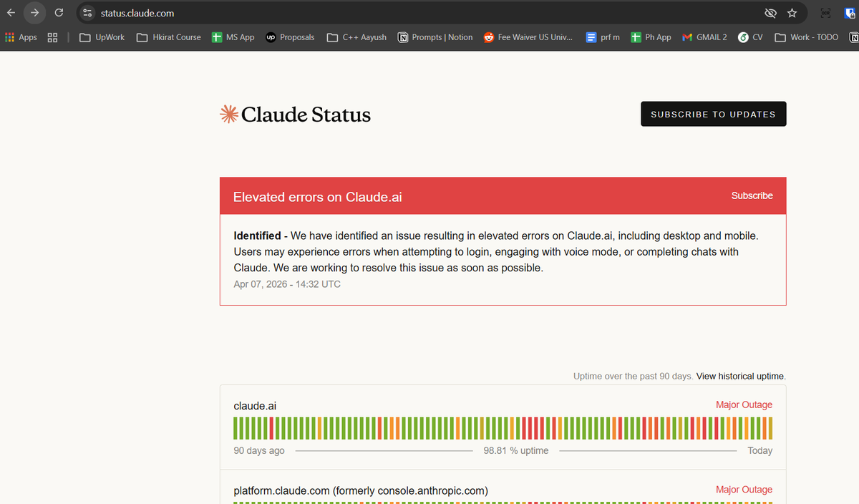The height and width of the screenshot is (504, 859).
Task: Select the UpWork icon beside Proposals bookmark
Action: 271,37
